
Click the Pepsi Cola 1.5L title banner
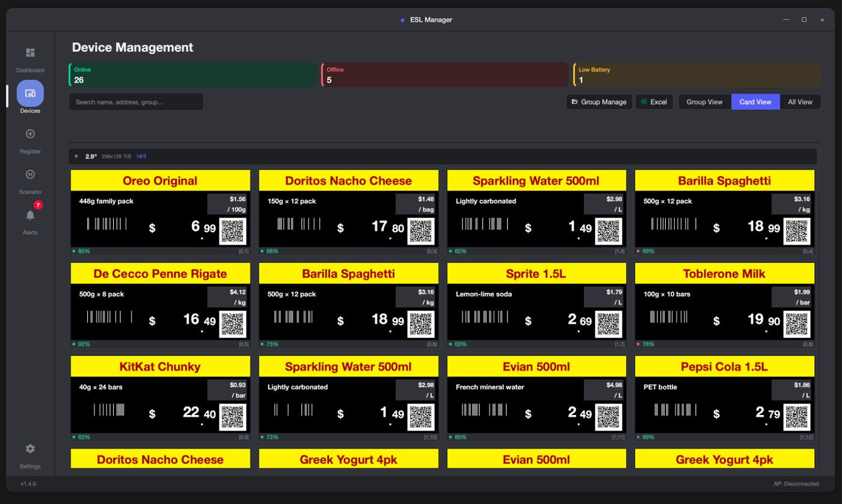[x=724, y=366]
